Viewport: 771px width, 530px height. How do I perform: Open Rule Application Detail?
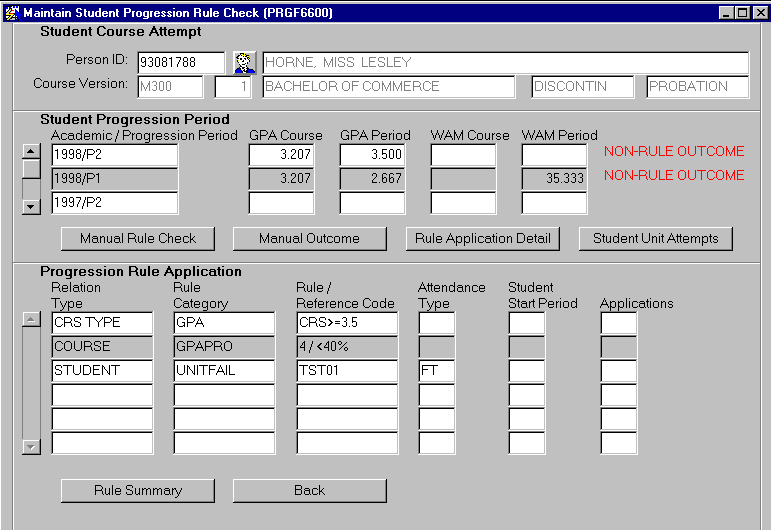point(482,239)
